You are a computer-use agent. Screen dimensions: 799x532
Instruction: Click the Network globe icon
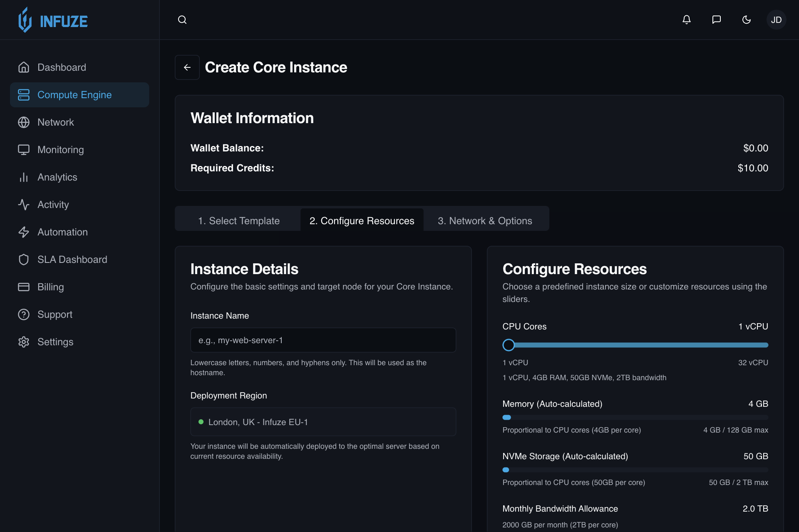[24, 122]
